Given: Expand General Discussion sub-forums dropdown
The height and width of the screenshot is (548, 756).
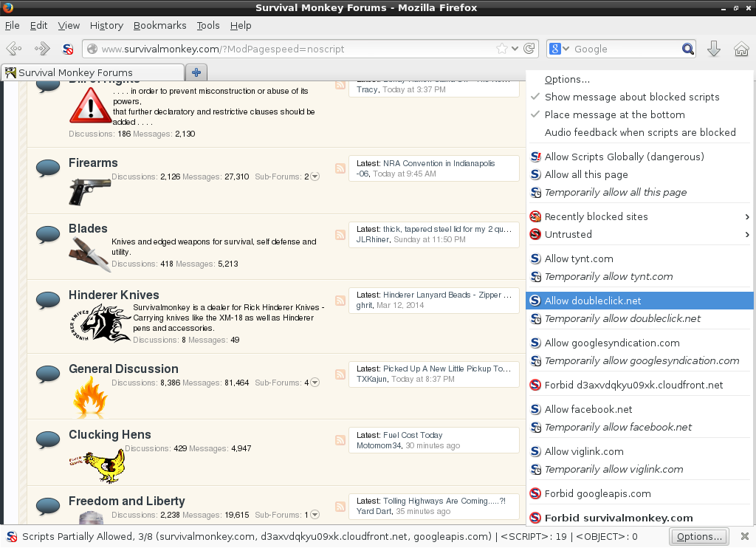Looking at the screenshot, I should pos(315,383).
